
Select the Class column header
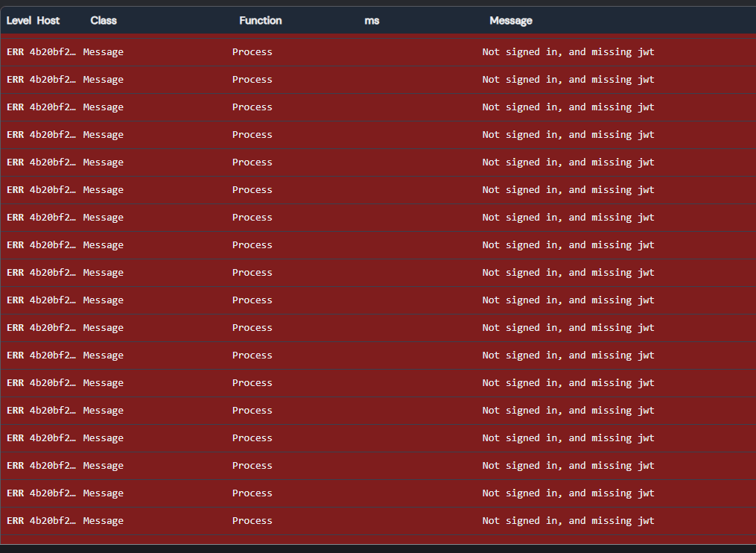coord(104,21)
